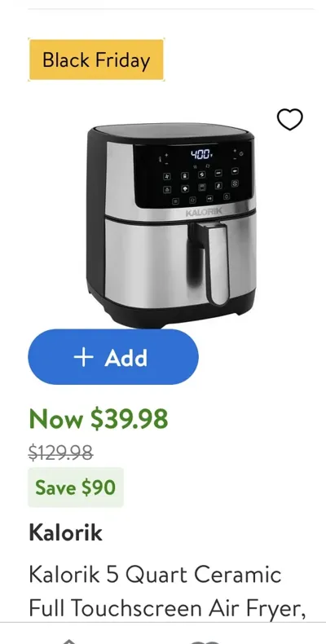Click the plus icon in Add button

[x=83, y=357]
